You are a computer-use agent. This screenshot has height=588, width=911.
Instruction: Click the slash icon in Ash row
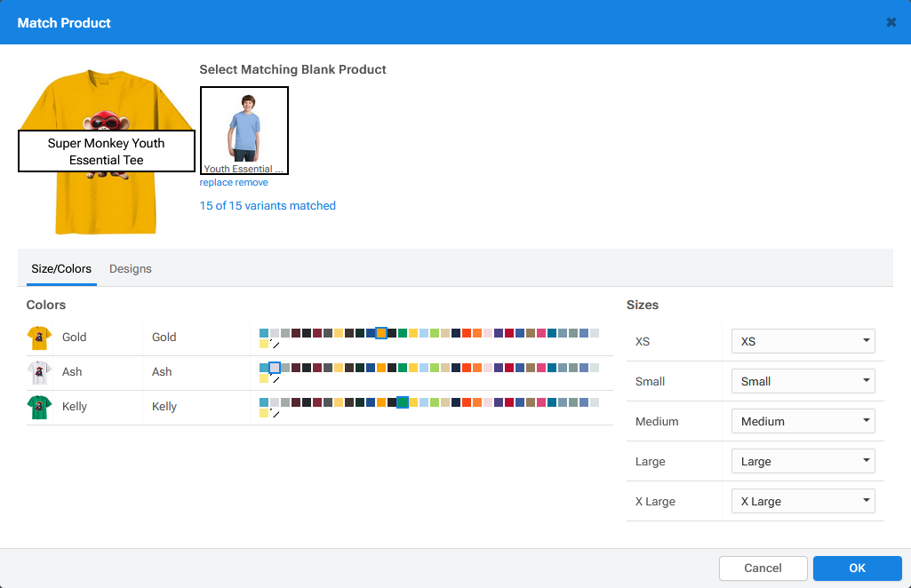(276, 379)
